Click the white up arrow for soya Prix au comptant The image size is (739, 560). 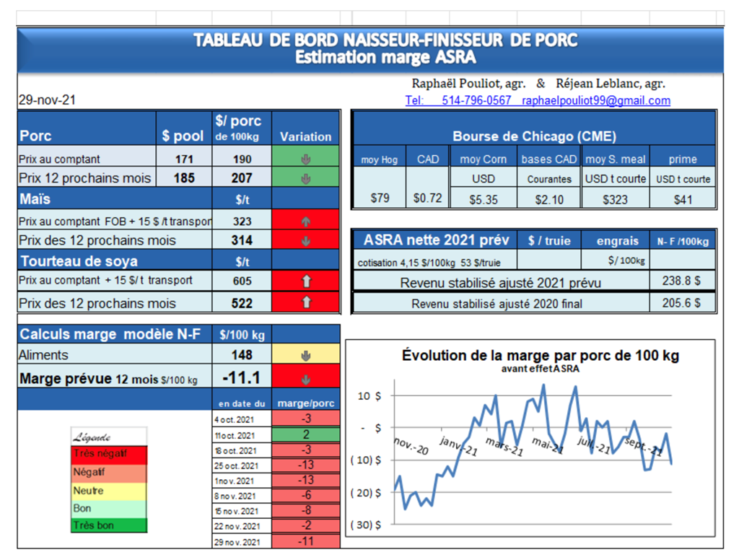tap(306, 281)
